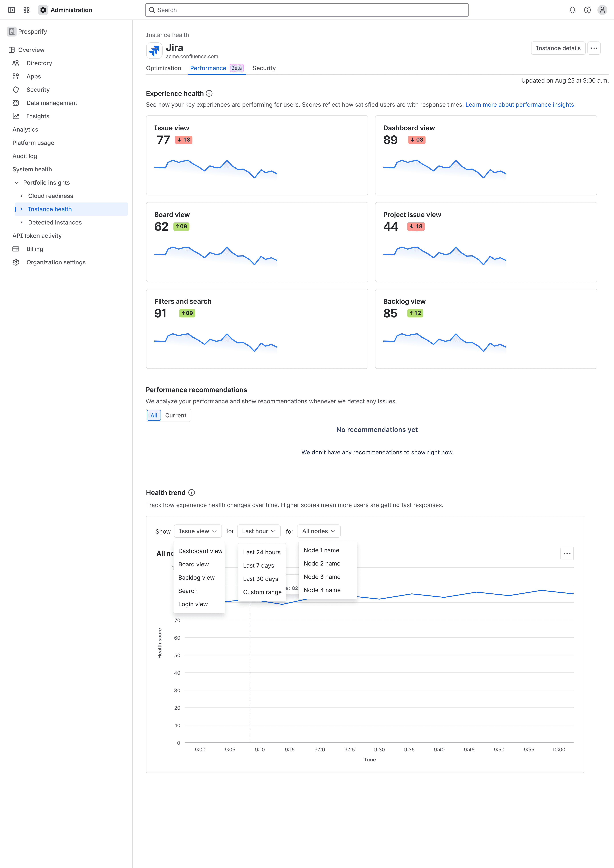
Task: Open the All nodes dropdown
Action: point(319,531)
